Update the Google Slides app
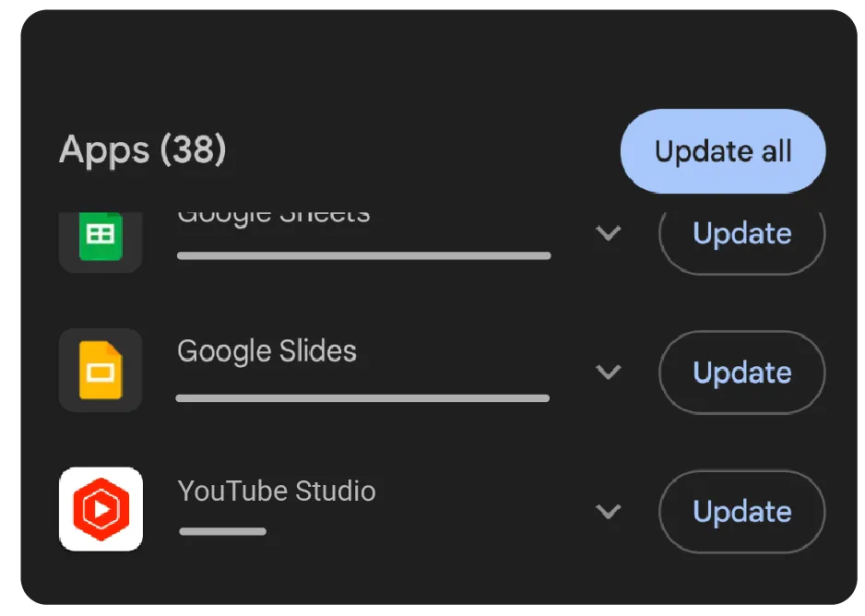The image size is (865, 616). pyautogui.click(x=741, y=373)
